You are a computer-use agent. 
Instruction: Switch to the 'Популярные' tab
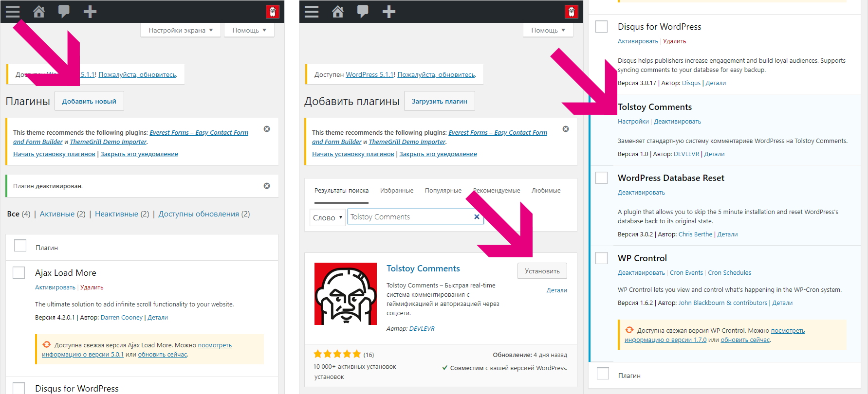pos(443,191)
